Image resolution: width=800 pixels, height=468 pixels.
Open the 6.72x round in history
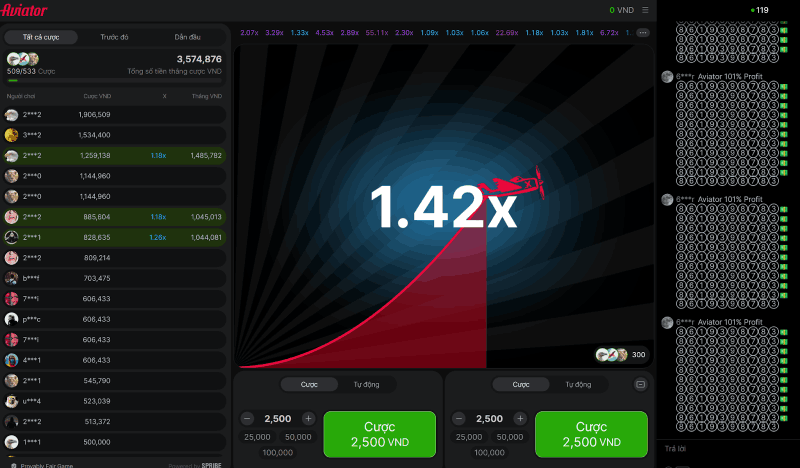tap(609, 33)
